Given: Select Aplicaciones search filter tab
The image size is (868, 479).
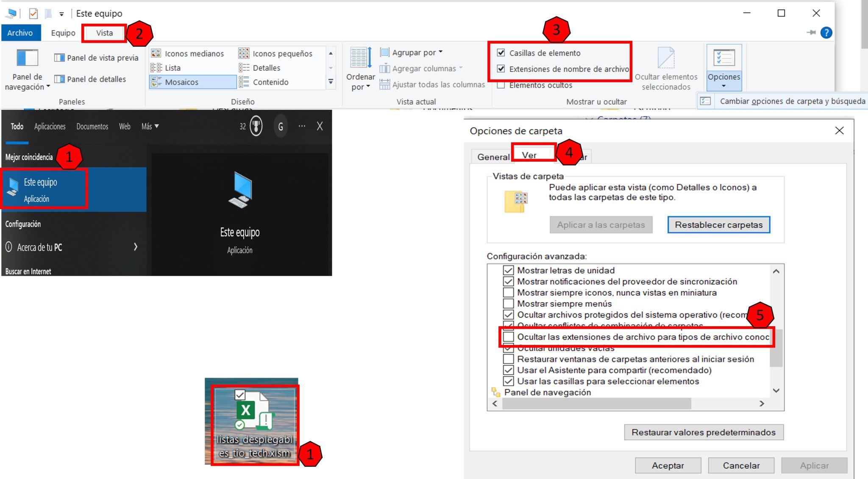Looking at the screenshot, I should (x=50, y=126).
